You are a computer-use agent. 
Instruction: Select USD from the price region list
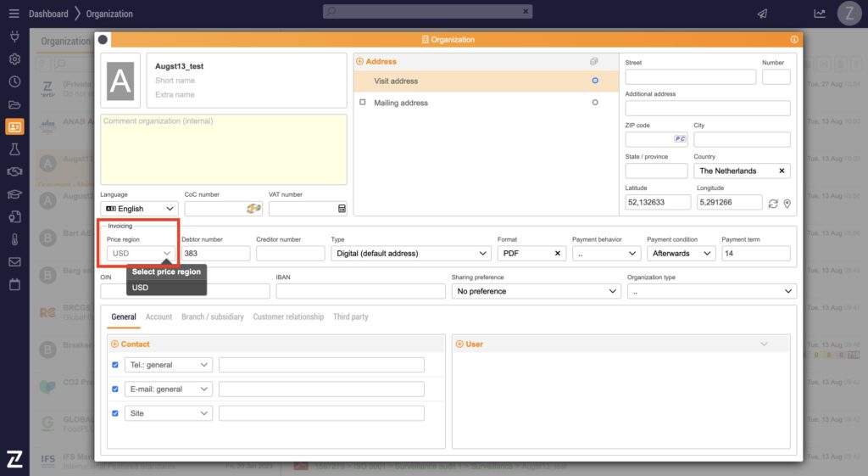coord(141,288)
